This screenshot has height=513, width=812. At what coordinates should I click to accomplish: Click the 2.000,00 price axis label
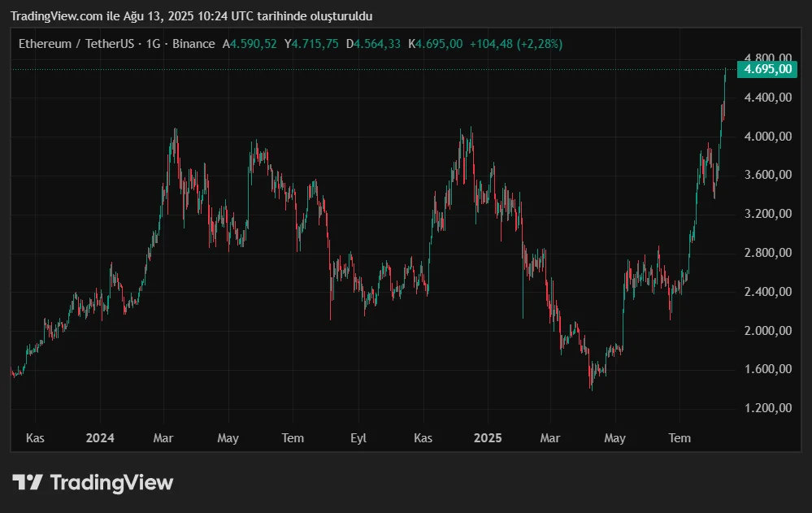pos(768,331)
